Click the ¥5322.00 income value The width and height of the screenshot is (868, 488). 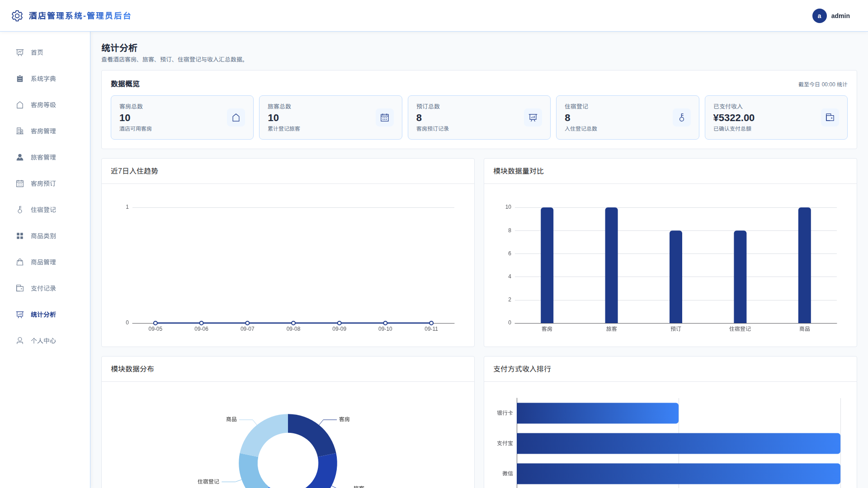pyautogui.click(x=734, y=117)
